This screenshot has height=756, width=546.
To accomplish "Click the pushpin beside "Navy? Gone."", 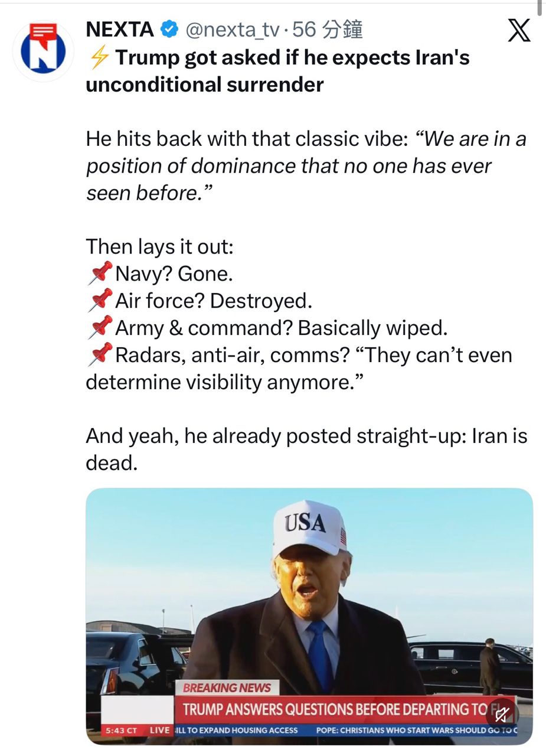I will pyautogui.click(x=100, y=273).
